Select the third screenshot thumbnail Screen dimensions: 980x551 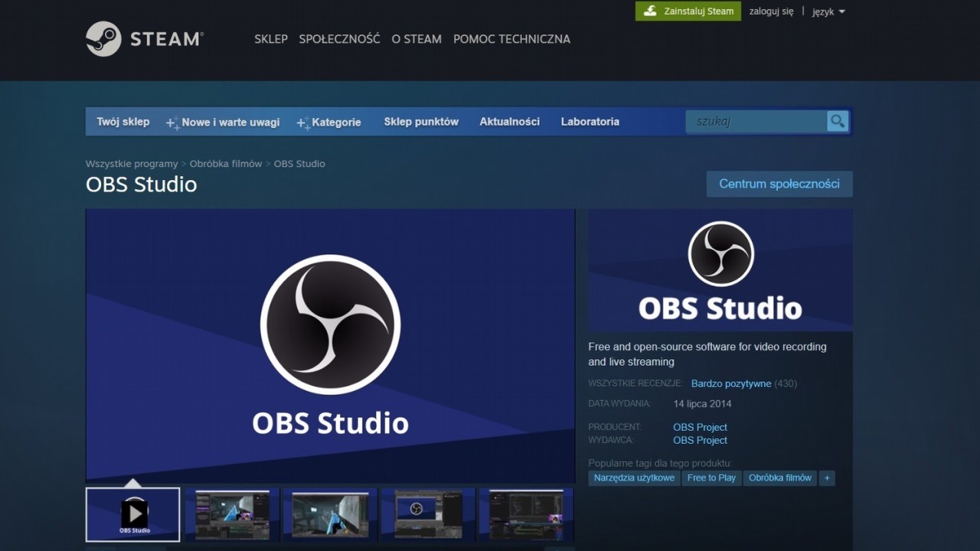click(330, 514)
